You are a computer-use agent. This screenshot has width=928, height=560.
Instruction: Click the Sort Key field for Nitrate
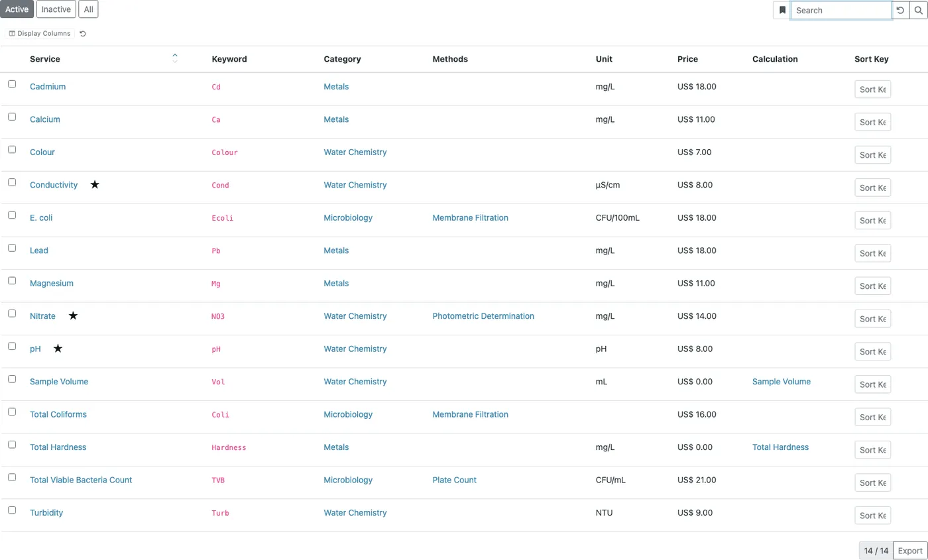point(872,319)
